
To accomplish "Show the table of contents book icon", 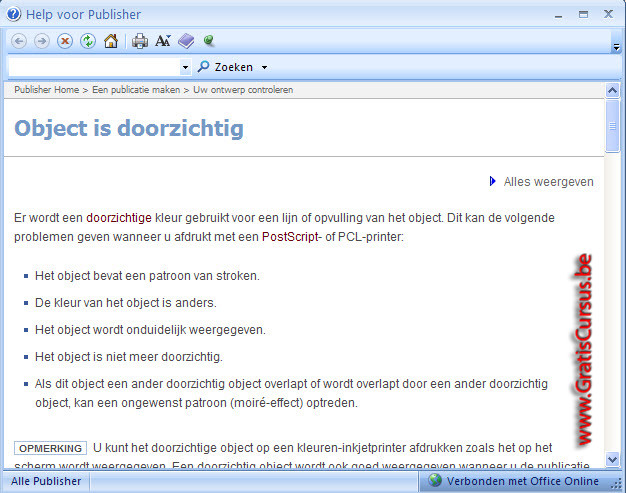I will 186,41.
